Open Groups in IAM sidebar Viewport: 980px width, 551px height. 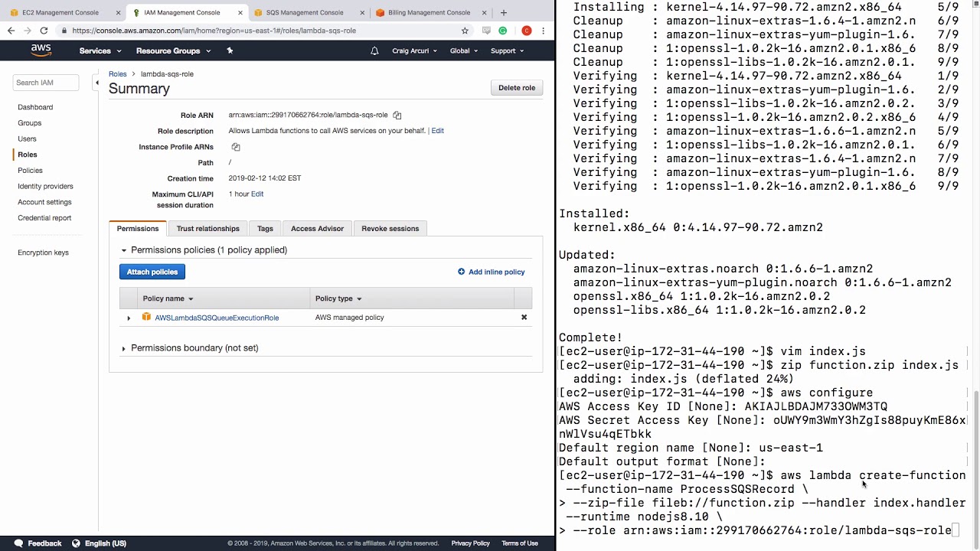pyautogui.click(x=30, y=122)
